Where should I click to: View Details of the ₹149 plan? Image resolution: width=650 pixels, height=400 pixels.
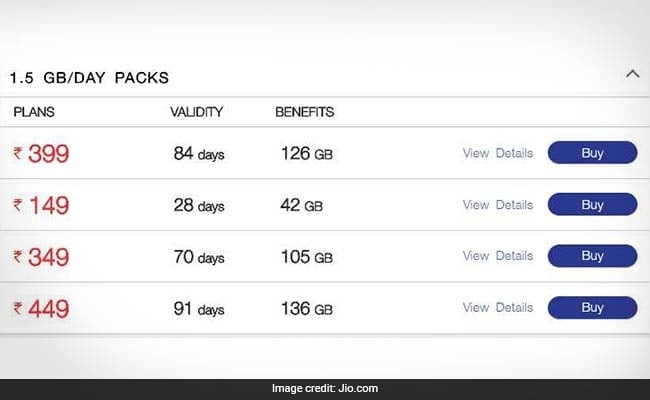(497, 205)
